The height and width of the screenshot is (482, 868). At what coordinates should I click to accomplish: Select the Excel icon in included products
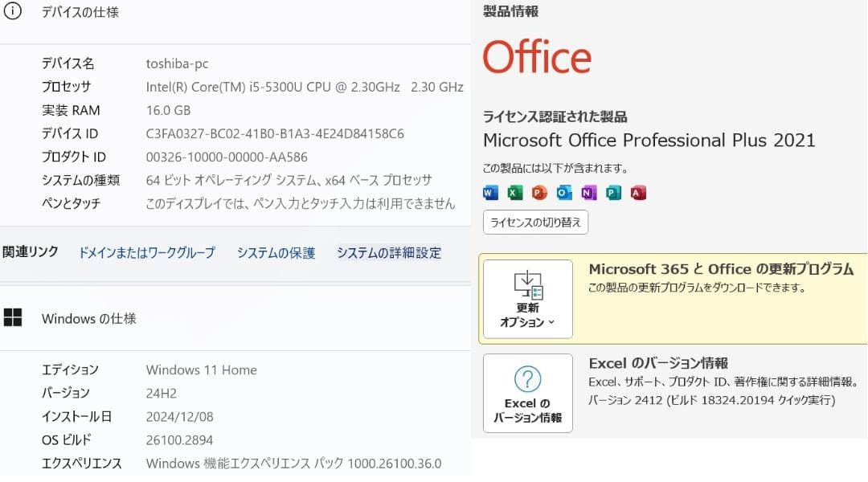514,193
